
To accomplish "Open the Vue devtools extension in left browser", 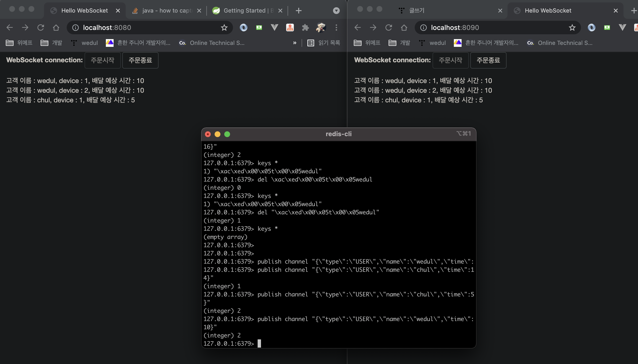I will [274, 28].
